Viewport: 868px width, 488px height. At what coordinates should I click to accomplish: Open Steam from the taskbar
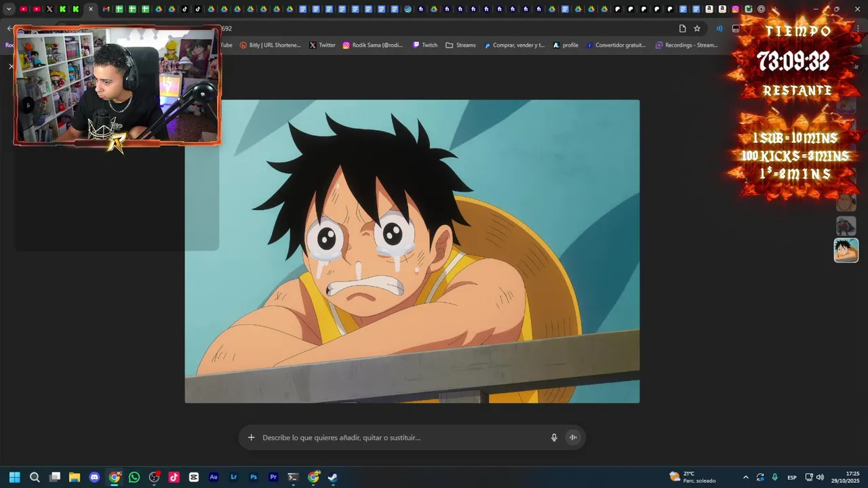click(x=333, y=477)
